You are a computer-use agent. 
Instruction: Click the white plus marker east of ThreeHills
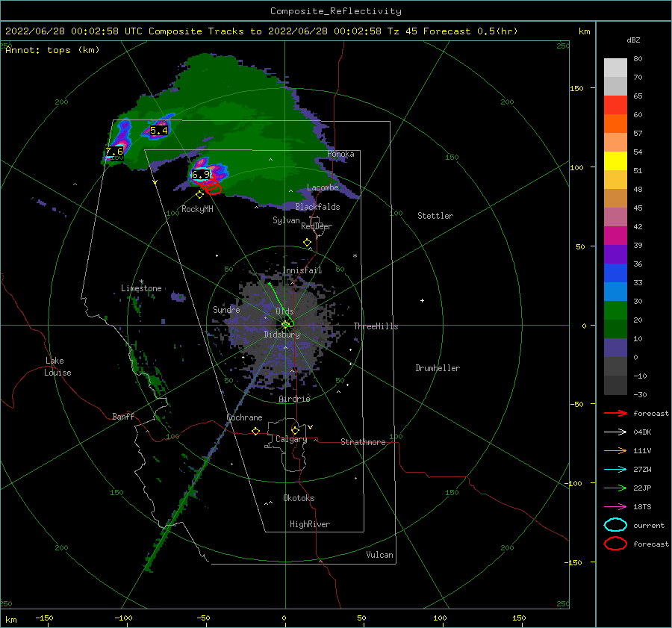422,300
